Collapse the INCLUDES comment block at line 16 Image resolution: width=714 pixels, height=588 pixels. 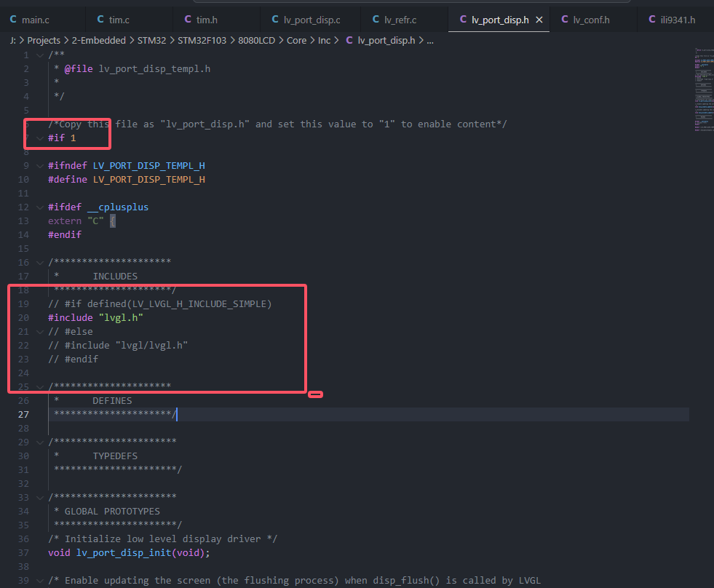click(x=40, y=263)
